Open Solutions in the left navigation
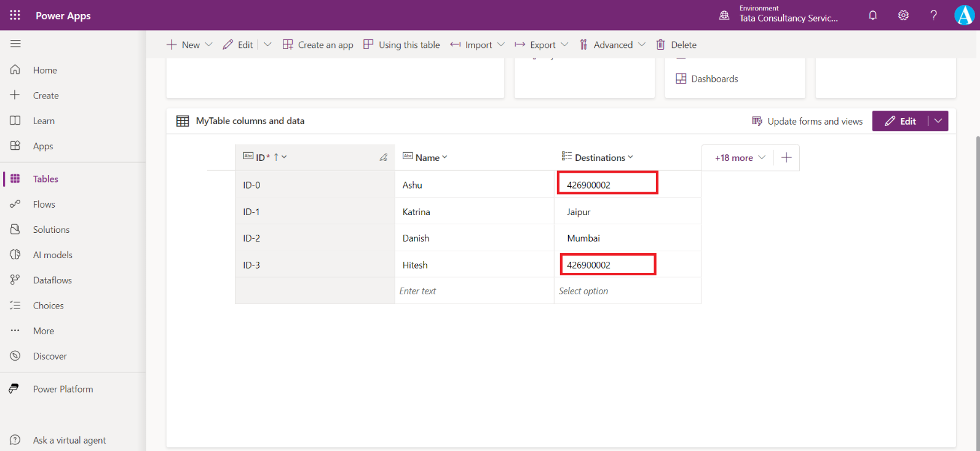Screen dimensions: 980x451 pos(51,230)
